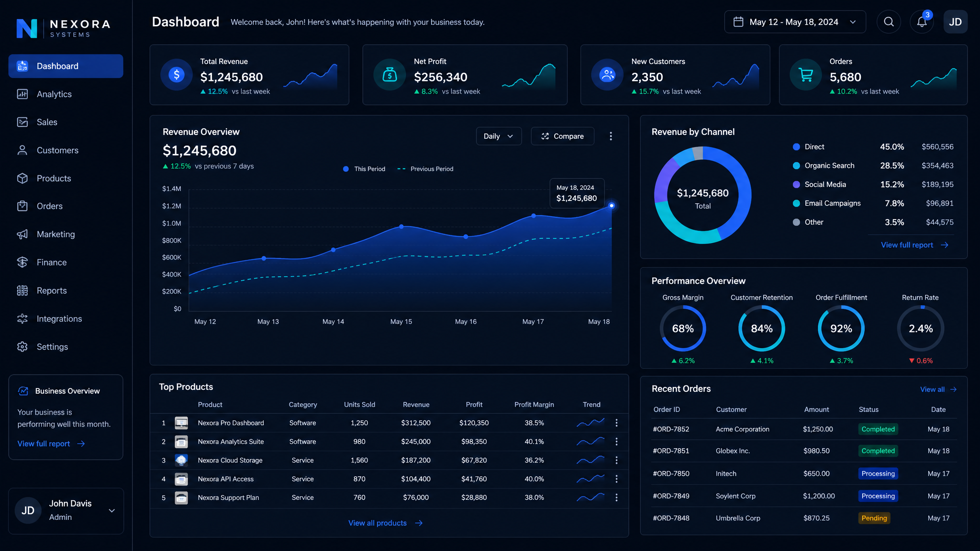Click the Customer Retention 84% gauge
980x551 pixels.
coord(762,329)
